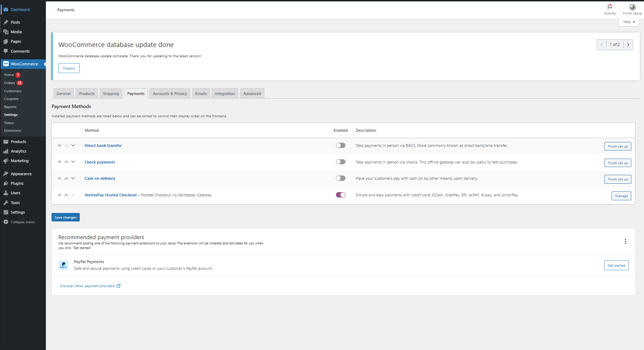644x350 pixels.
Task: Click the Settings sliders icon in sidebar
Action: coord(6,212)
